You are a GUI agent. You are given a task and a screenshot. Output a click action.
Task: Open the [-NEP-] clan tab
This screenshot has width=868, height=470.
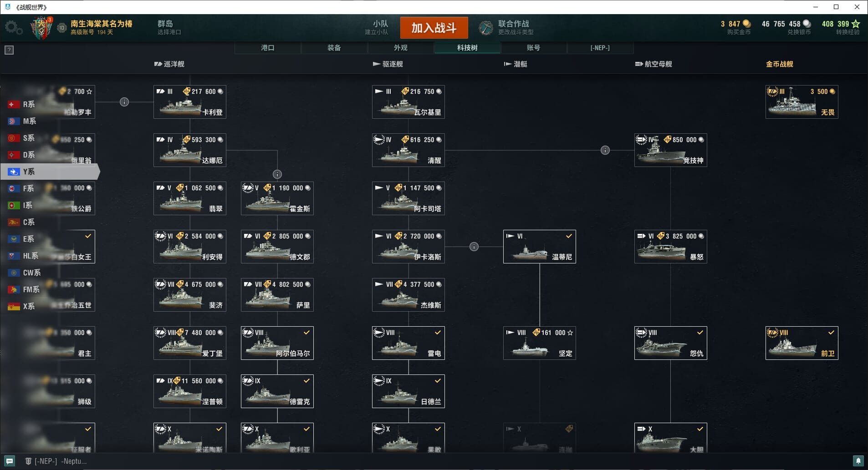[x=600, y=48]
